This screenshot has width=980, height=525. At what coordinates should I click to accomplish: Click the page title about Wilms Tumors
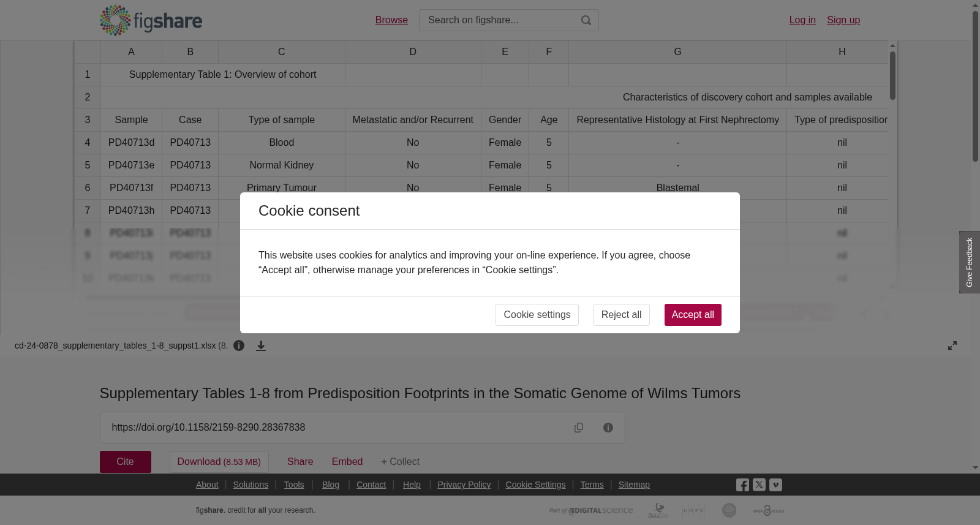[420, 393]
